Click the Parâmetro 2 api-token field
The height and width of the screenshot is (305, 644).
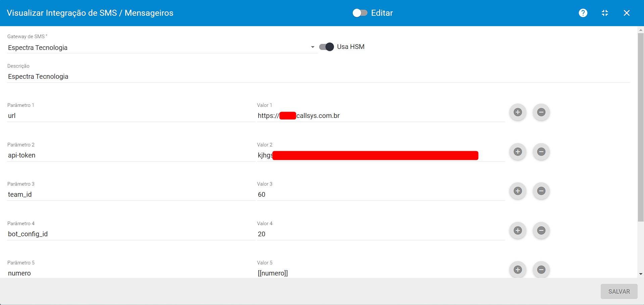click(x=131, y=155)
